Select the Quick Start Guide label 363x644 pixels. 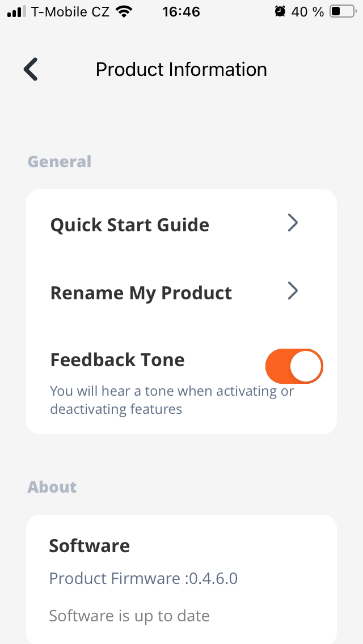pyautogui.click(x=130, y=225)
